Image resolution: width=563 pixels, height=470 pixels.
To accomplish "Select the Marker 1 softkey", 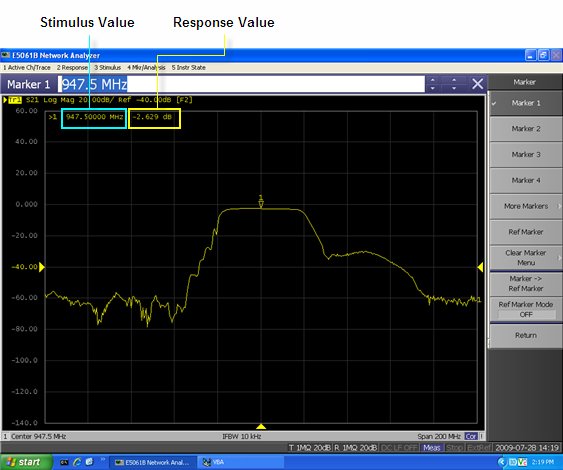I will coord(526,103).
